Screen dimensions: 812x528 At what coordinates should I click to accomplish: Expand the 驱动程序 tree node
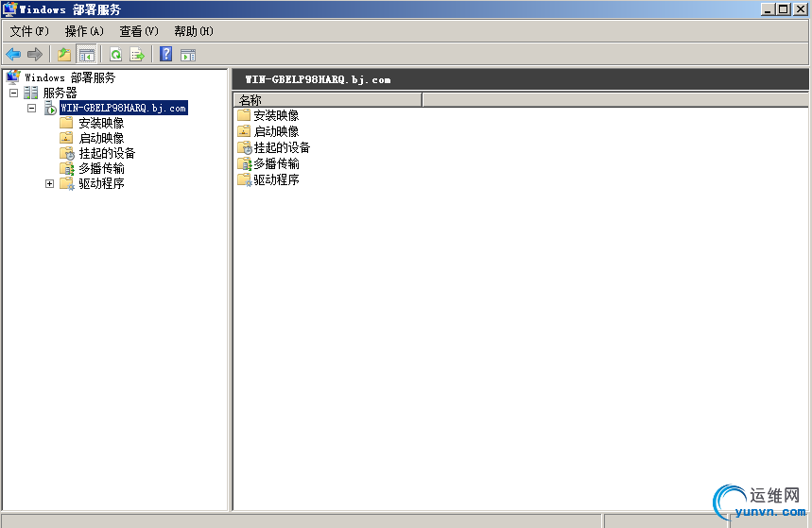[50, 184]
